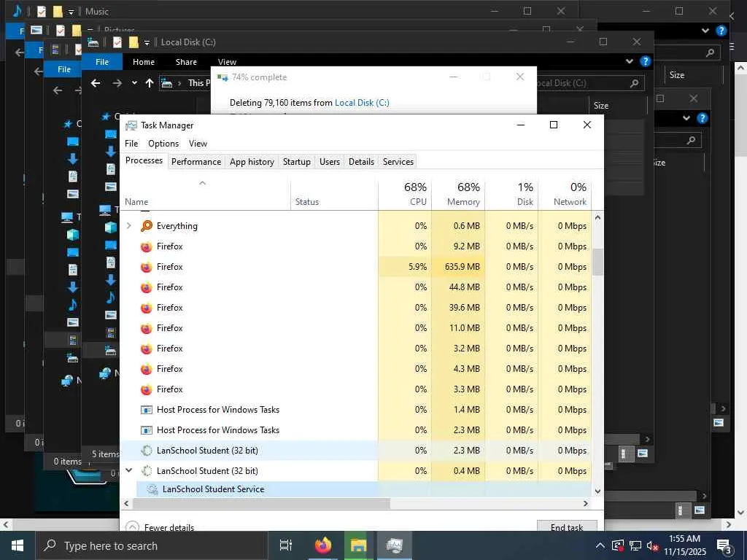Open Task View from the taskbar
This screenshot has height=560, width=747.
click(286, 545)
